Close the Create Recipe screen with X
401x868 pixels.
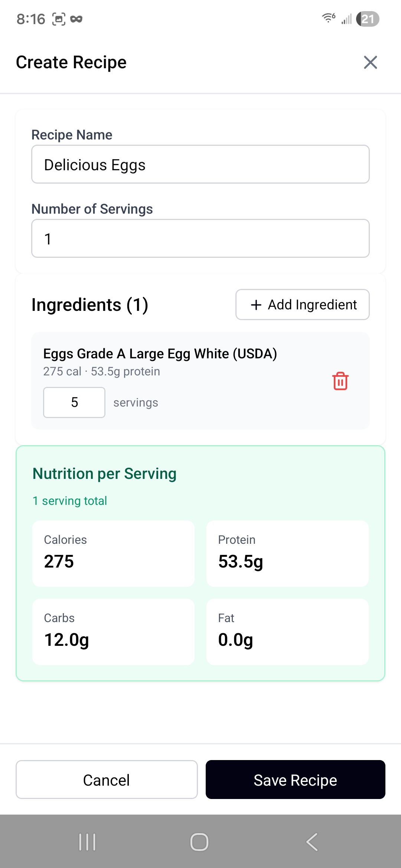pos(370,62)
